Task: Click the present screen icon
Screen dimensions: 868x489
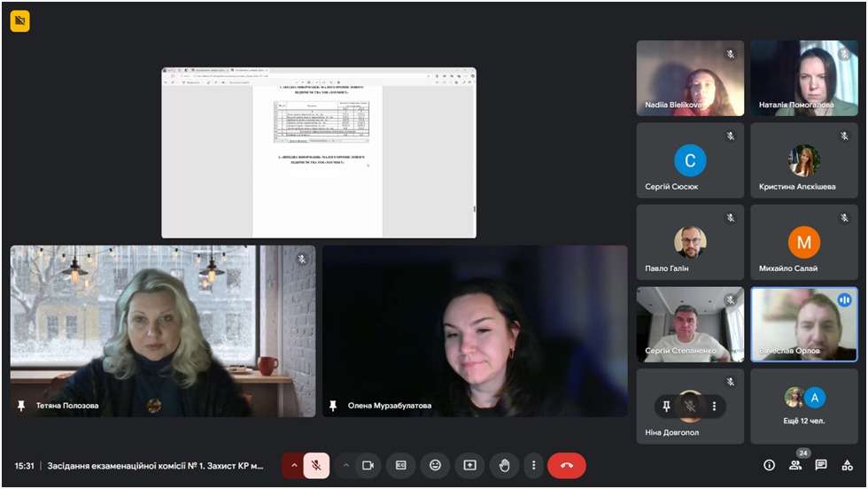Action: [x=469, y=465]
